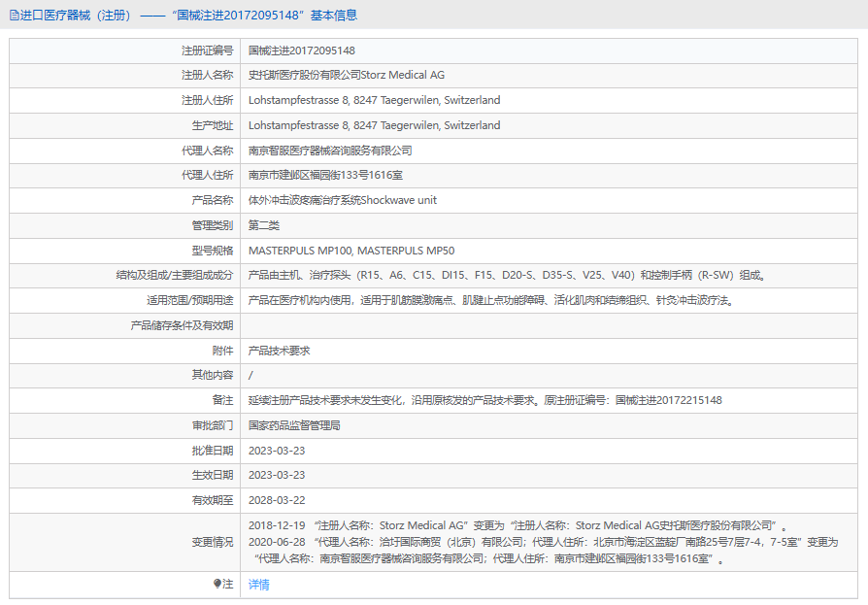
Task: Click intended use text starting 产品在医疗机构内使用
Action: (491, 301)
